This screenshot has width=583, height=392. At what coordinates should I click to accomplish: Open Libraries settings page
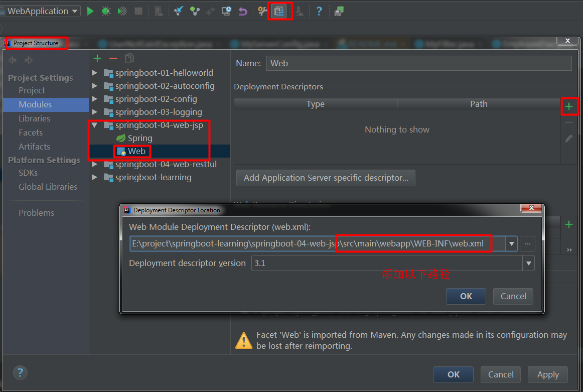(34, 118)
